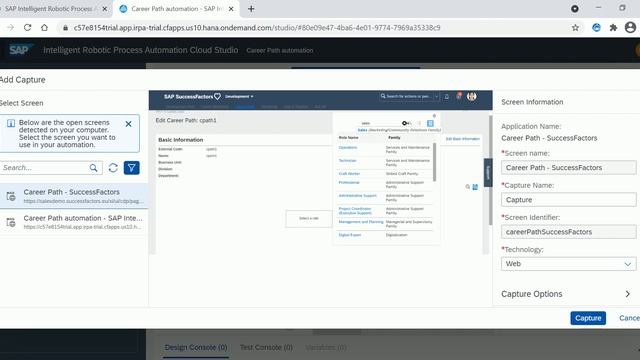Click the browser address bar URL
This screenshot has width=640, height=360.
(x=257, y=28)
